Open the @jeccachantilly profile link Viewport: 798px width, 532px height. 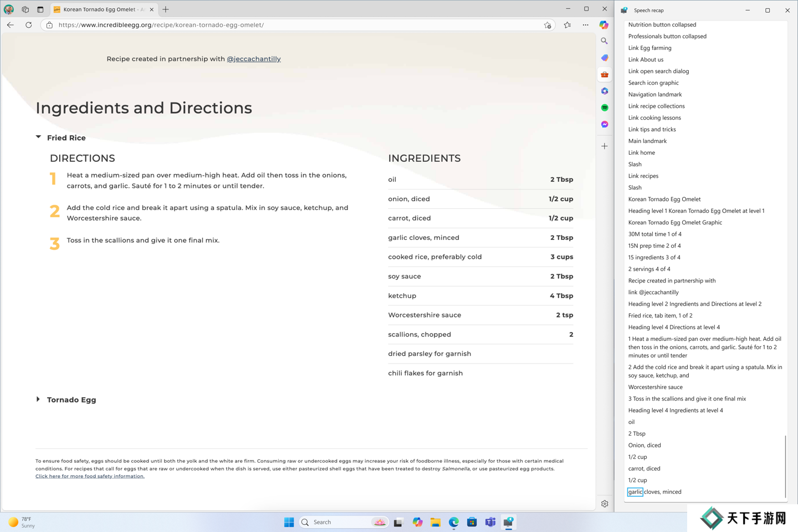pyautogui.click(x=254, y=59)
